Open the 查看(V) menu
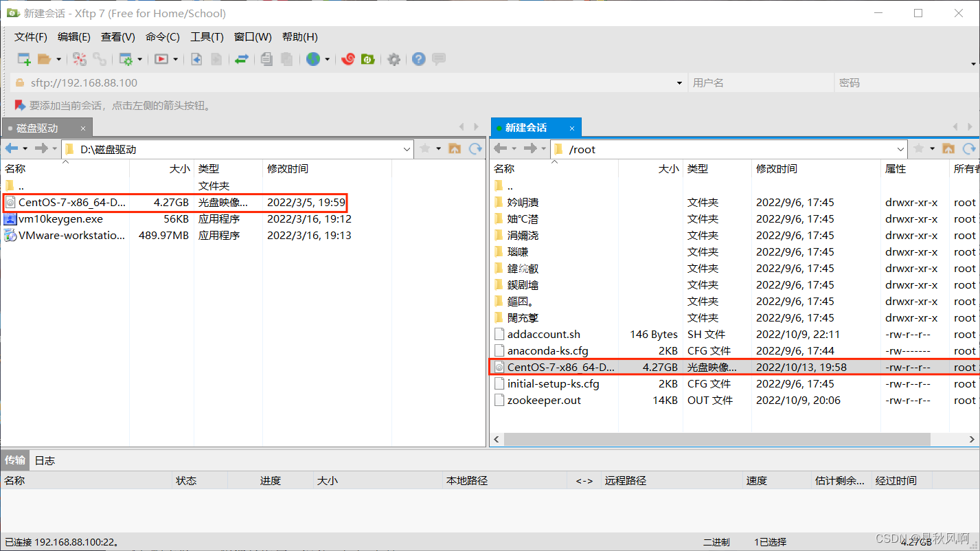Screen dimensions: 980x551 coord(118,37)
